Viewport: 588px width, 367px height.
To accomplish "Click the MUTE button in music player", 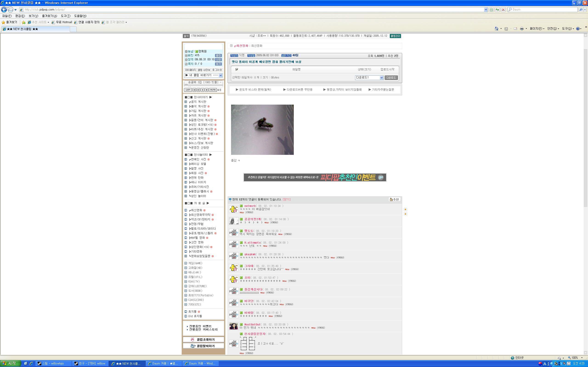I will [x=213, y=90].
